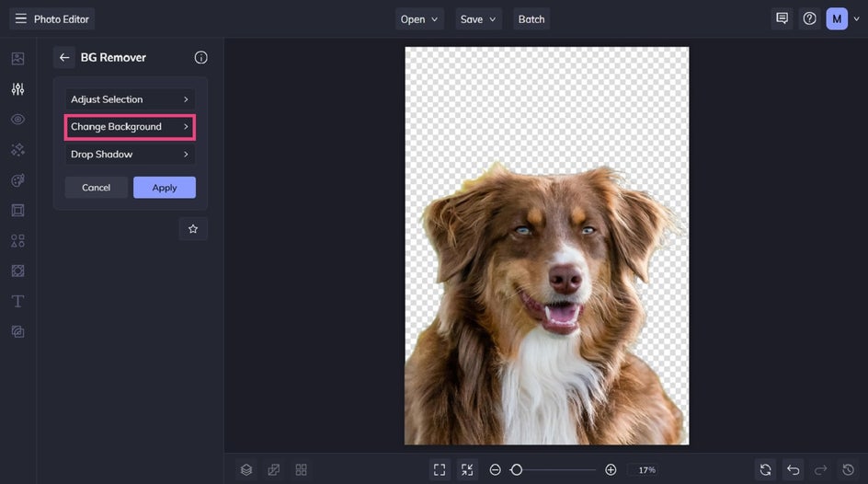The height and width of the screenshot is (484, 868).
Task: Open the feedback chat icon
Action: [782, 18]
